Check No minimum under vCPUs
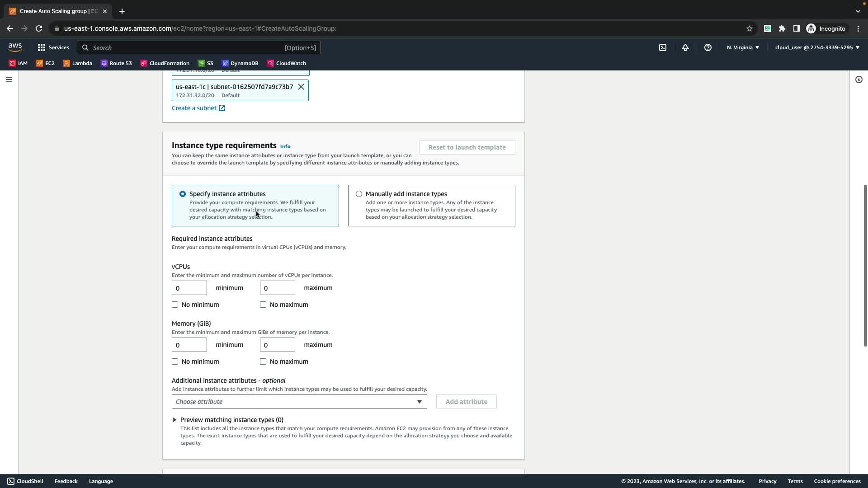 coord(175,305)
